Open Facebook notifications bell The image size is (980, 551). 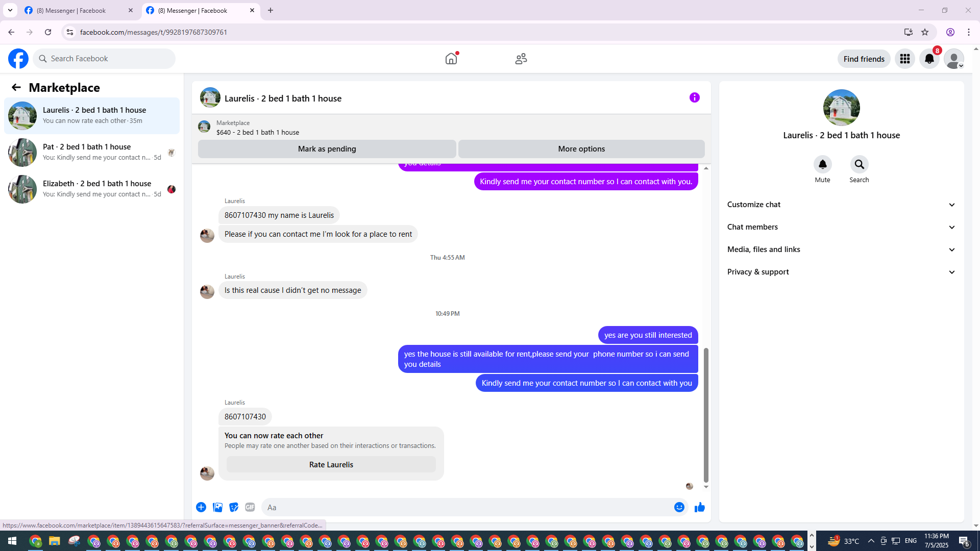929,59
